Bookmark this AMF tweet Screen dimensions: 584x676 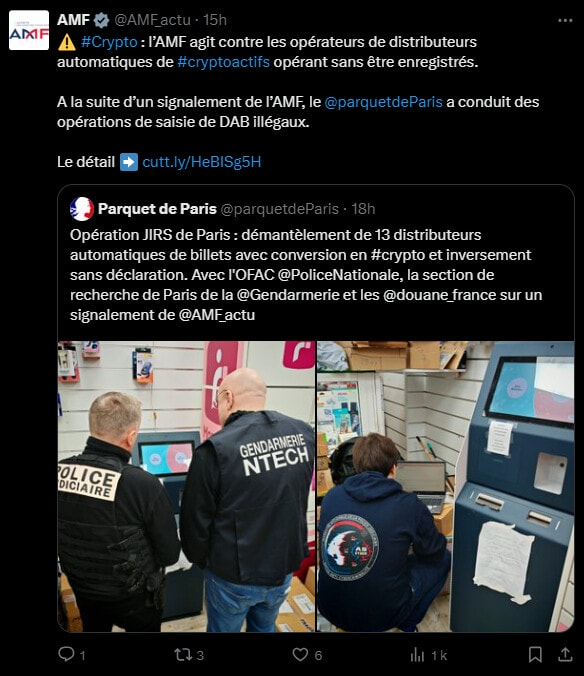pos(535,654)
